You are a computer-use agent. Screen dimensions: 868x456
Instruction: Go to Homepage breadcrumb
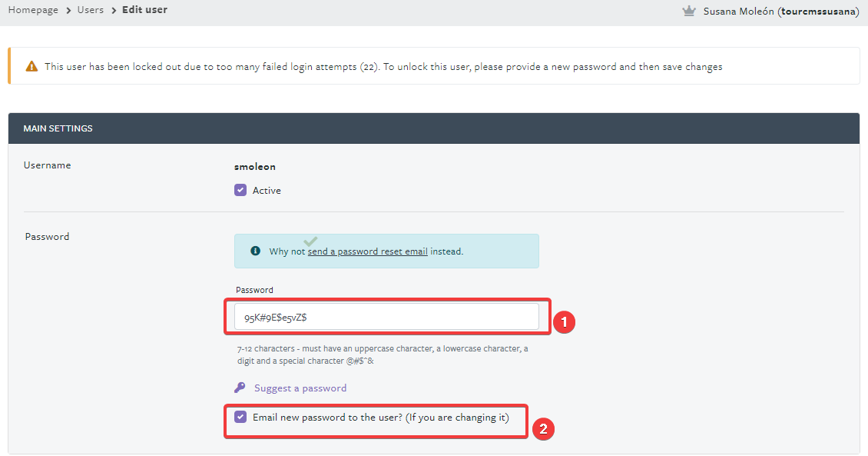[x=33, y=10]
